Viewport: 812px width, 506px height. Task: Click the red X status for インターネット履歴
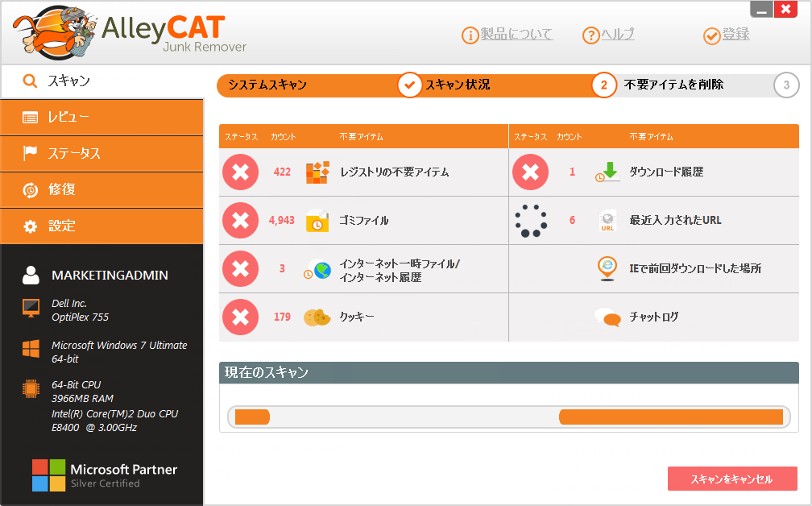tap(240, 269)
